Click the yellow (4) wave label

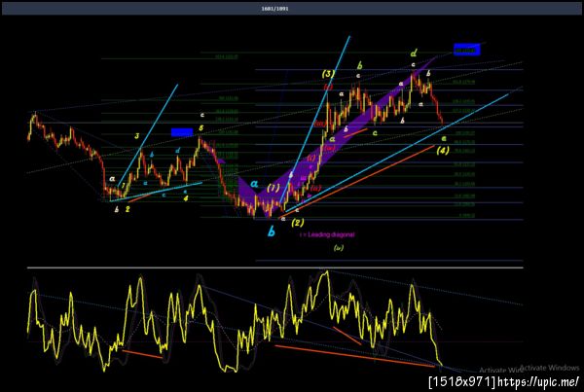pos(443,151)
